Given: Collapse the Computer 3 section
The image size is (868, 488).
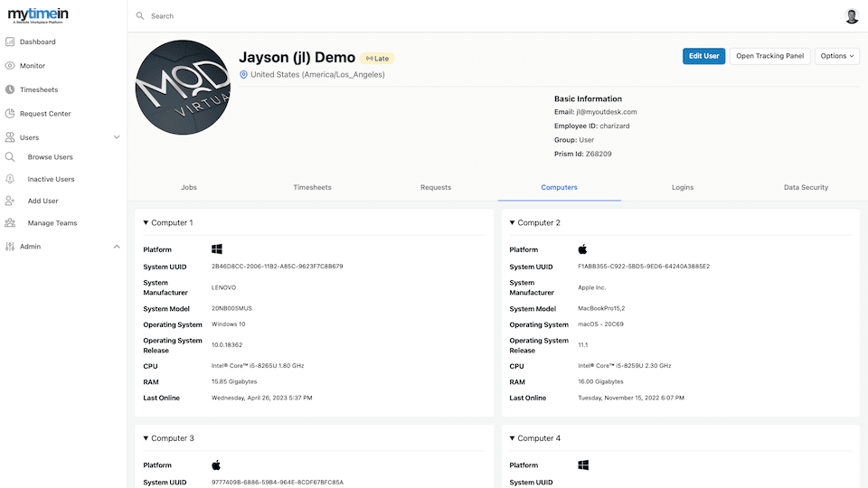Looking at the screenshot, I should click(x=146, y=438).
